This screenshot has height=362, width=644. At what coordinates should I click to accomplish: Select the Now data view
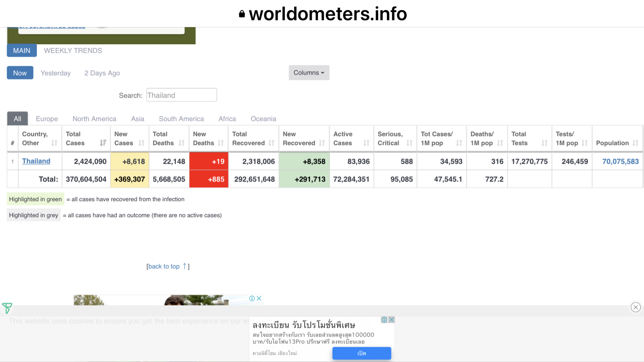20,73
